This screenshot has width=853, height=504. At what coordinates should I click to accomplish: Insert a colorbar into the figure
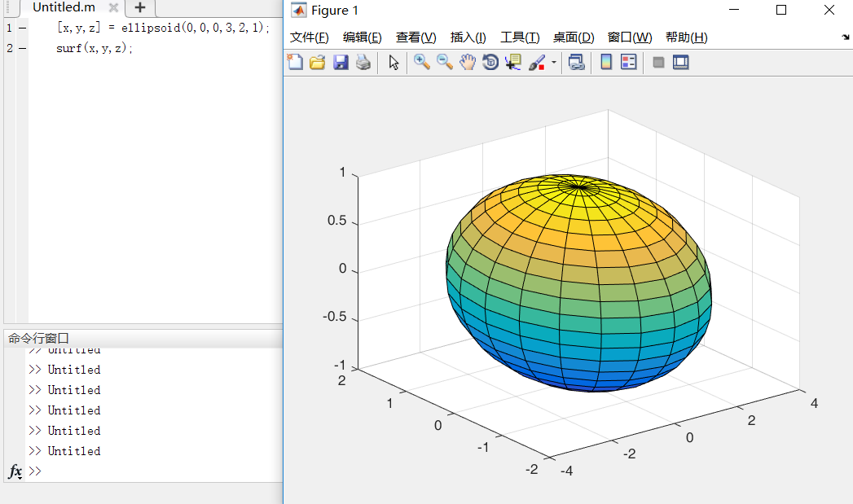click(605, 62)
